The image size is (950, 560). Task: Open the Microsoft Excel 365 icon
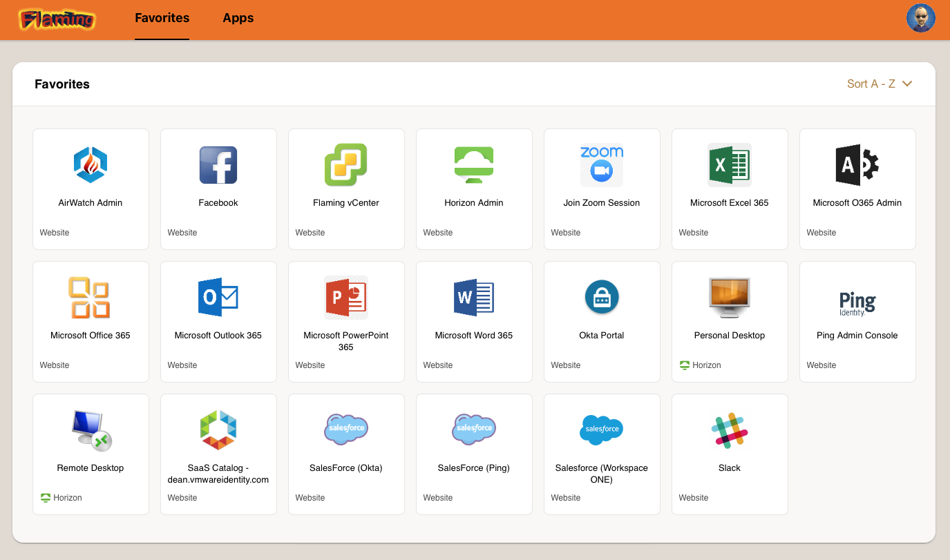click(730, 165)
